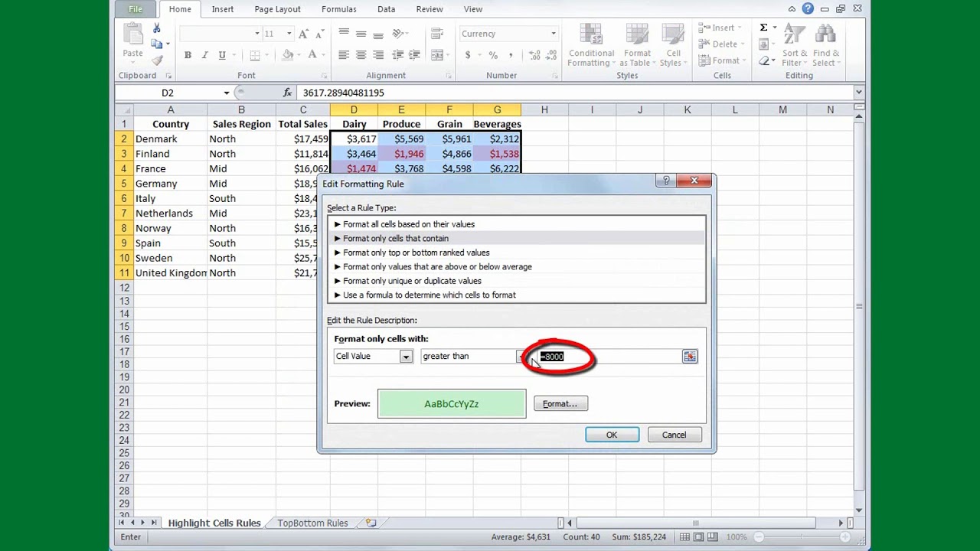Viewport: 980px width, 551px height.
Task: Click the range selector icon in value field
Action: (x=690, y=357)
